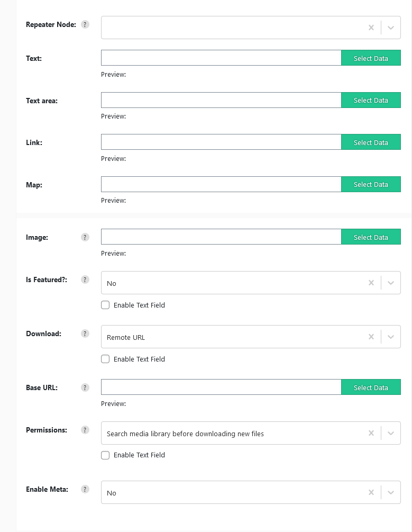Open the Enable Meta dropdown
Screen dimensions: 412x532
[391, 492]
